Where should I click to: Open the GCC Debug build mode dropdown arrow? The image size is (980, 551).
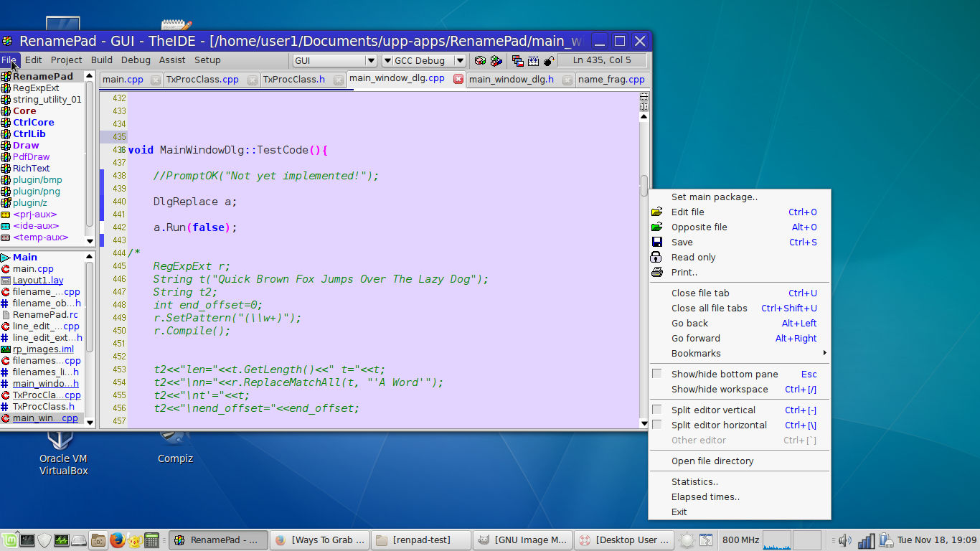tap(460, 61)
